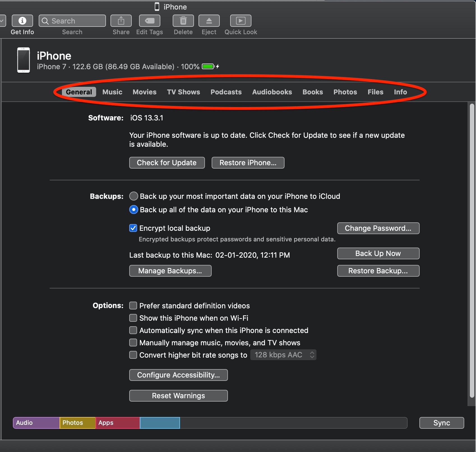Open the 128 kbps AAC dropdown
The height and width of the screenshot is (452, 476).
[283, 355]
